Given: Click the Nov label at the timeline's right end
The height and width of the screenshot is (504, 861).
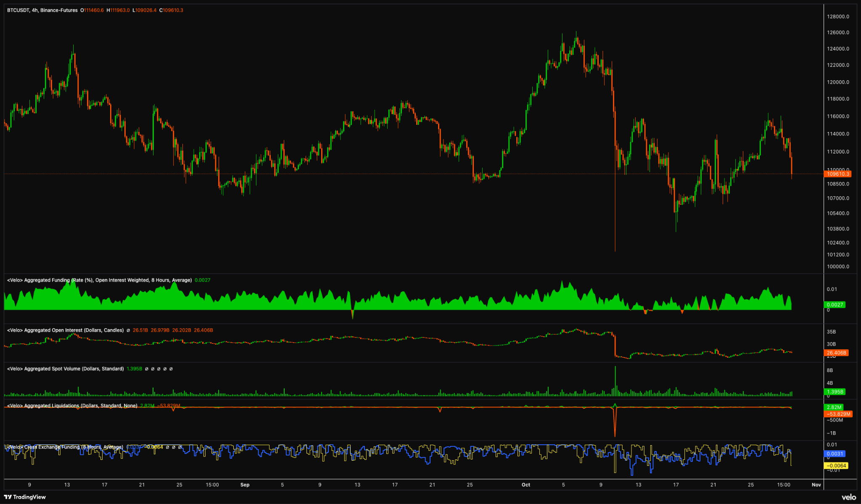Looking at the screenshot, I should click(x=816, y=485).
